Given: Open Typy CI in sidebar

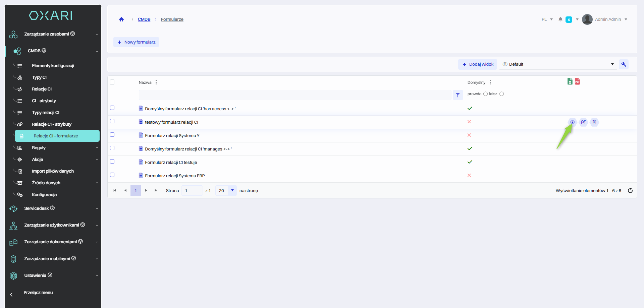Looking at the screenshot, I should [39, 77].
